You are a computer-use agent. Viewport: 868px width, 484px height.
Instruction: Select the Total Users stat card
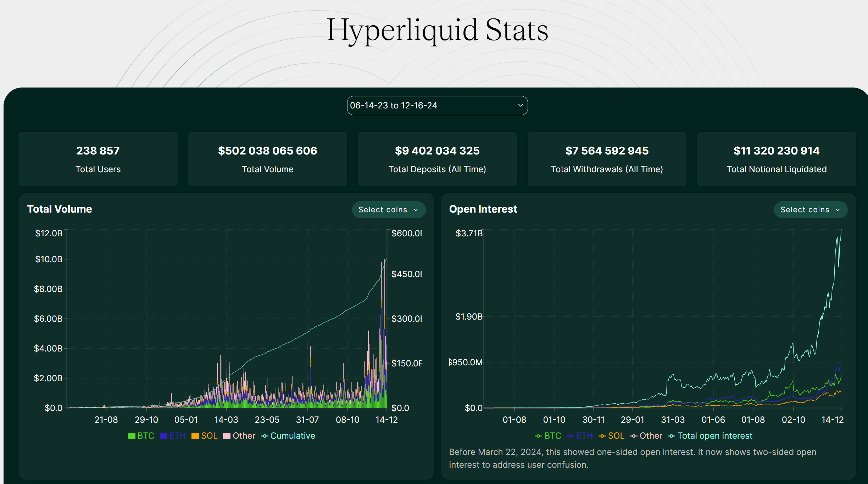coord(98,159)
